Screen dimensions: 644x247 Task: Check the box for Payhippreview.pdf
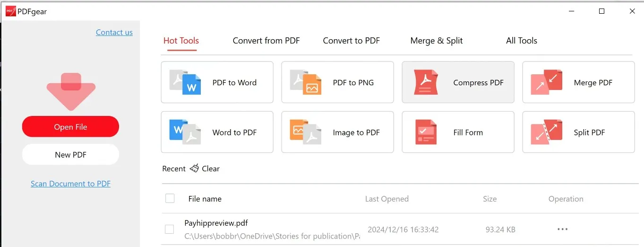169,229
